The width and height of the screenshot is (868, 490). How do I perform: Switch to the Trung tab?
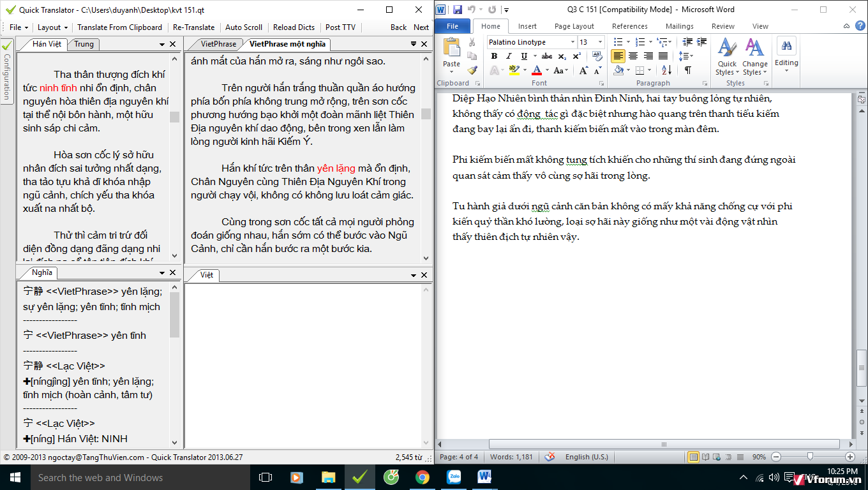[84, 44]
